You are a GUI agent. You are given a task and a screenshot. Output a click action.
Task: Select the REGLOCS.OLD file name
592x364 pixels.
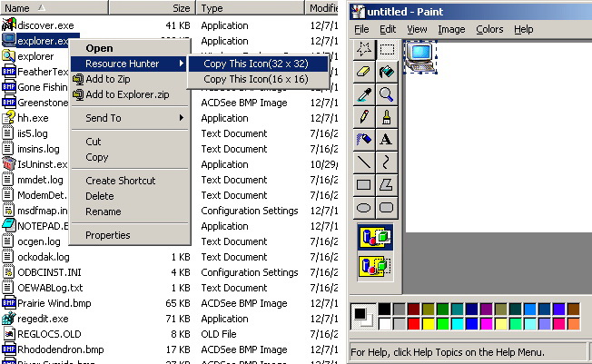(x=49, y=334)
